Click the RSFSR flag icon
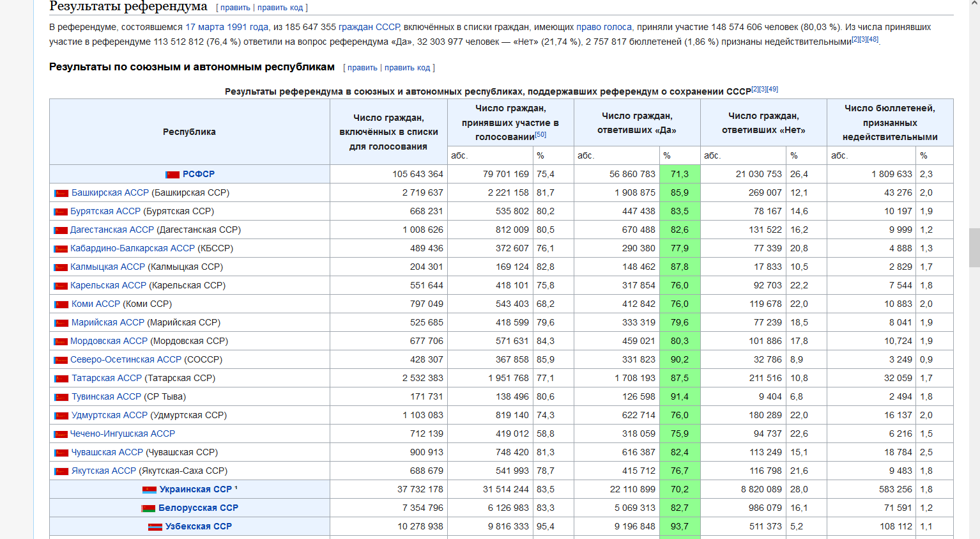The width and height of the screenshot is (980, 539). click(x=172, y=175)
